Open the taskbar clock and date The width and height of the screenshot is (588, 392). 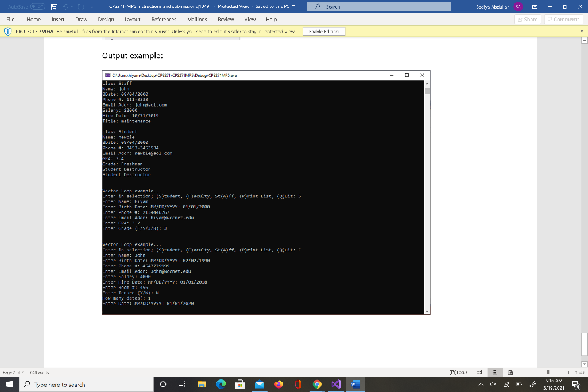coord(554,385)
